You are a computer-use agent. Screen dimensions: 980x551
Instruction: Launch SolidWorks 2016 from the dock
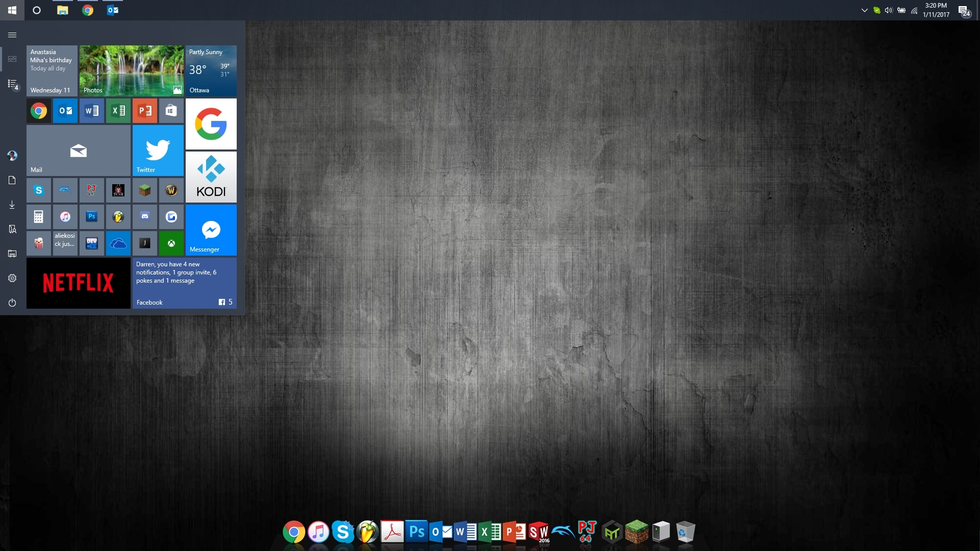[539, 532]
